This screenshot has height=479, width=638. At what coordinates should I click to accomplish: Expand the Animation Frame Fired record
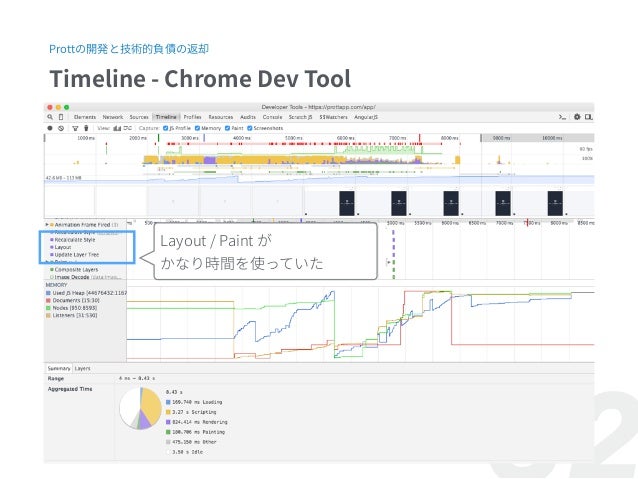tap(47, 225)
